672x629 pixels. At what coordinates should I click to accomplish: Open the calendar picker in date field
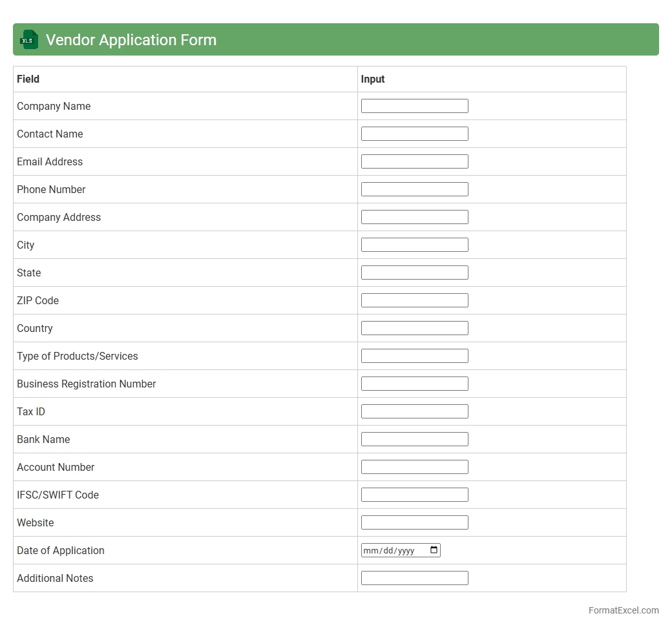coord(434,550)
